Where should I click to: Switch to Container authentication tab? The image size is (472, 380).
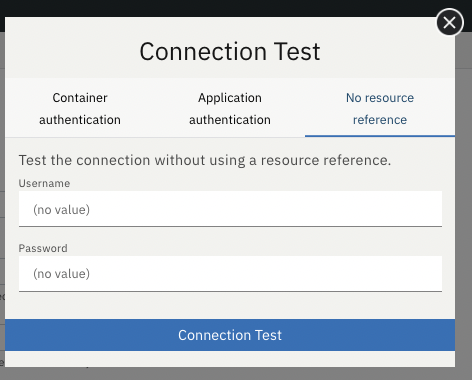pyautogui.click(x=80, y=108)
